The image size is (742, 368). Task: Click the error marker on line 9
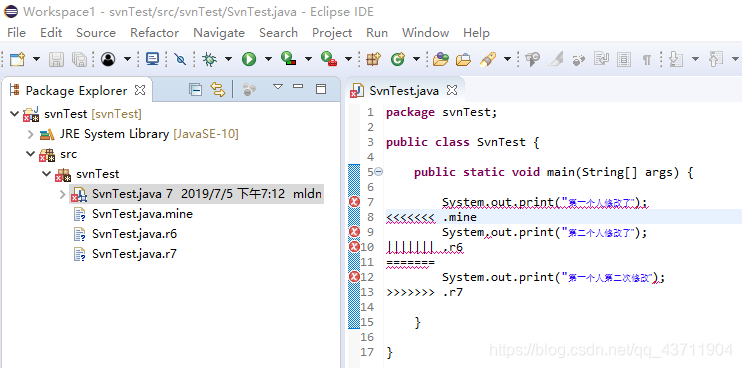[354, 232]
